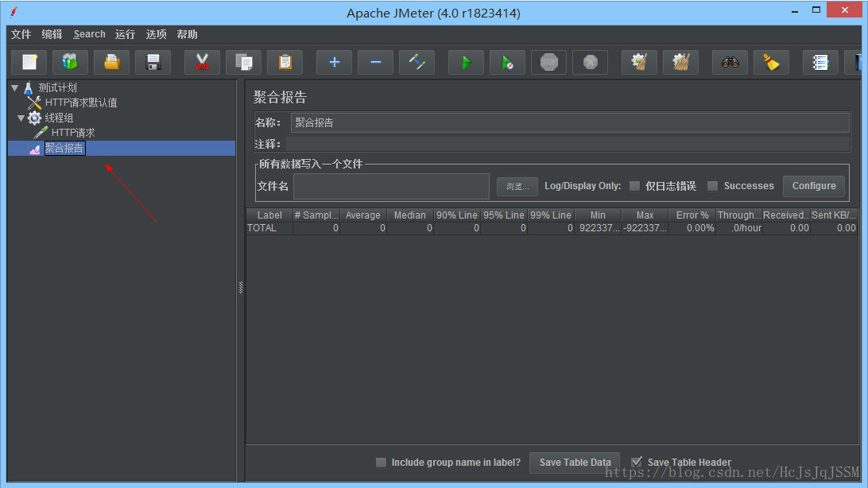This screenshot has width=868, height=488.
Task: Click Start no pauses icon
Action: pos(508,62)
